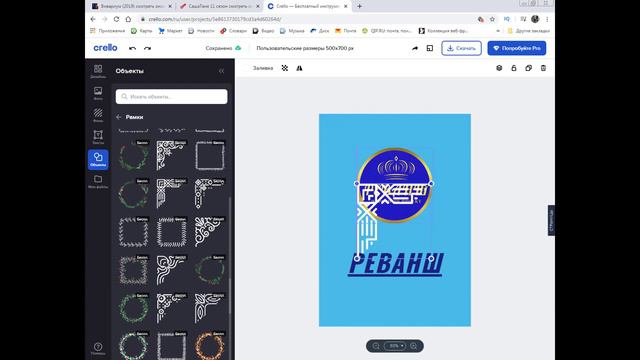Open a new browser tab
Viewport: 640px width, 360px height.
(360, 6)
